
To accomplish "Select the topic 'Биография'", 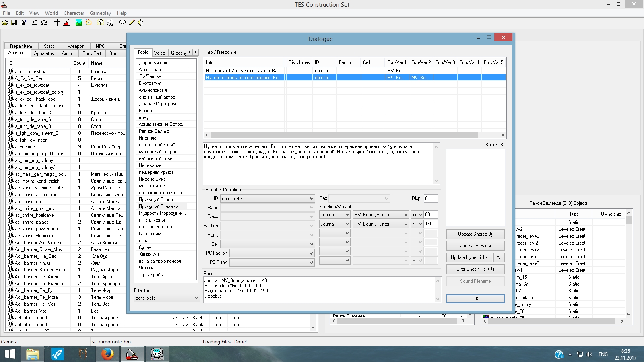I will pos(150,83).
